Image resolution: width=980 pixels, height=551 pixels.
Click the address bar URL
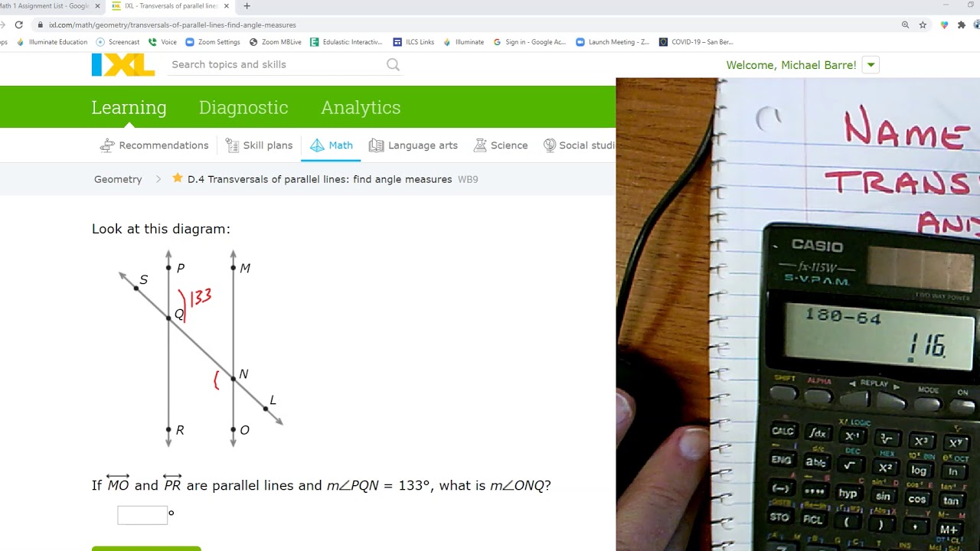(x=172, y=25)
